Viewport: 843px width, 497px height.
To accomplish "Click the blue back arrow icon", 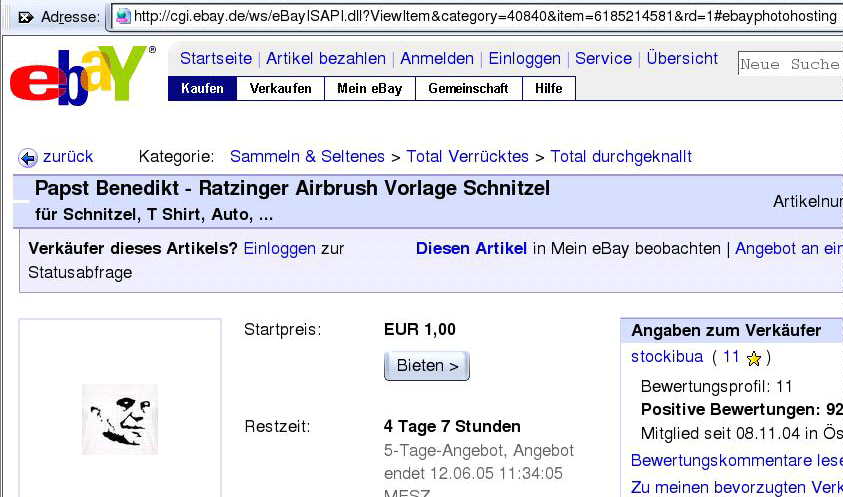I will (28, 158).
